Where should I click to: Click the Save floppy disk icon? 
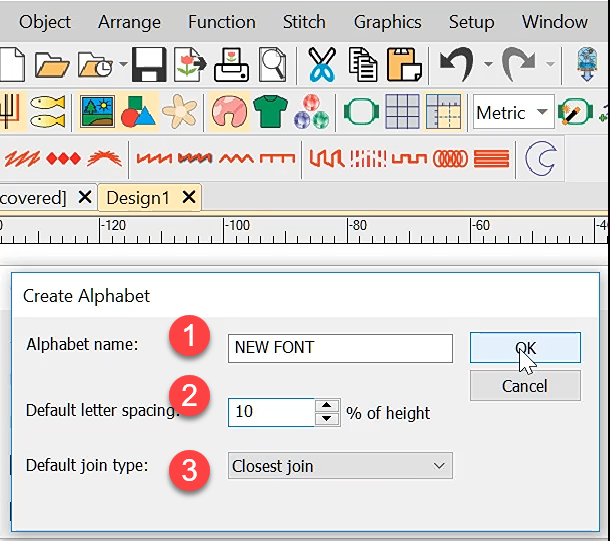click(x=148, y=66)
